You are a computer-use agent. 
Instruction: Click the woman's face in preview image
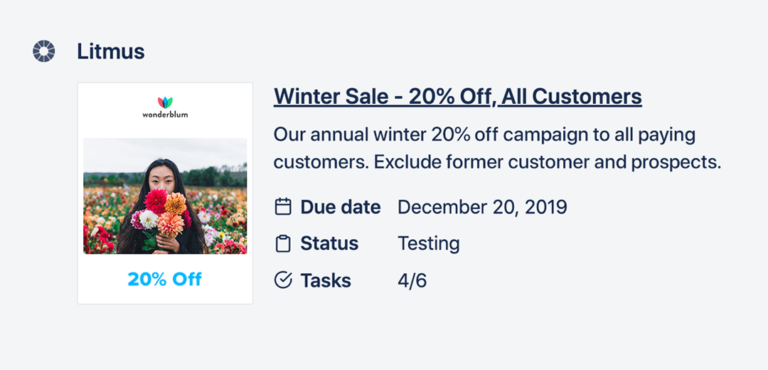[162, 178]
